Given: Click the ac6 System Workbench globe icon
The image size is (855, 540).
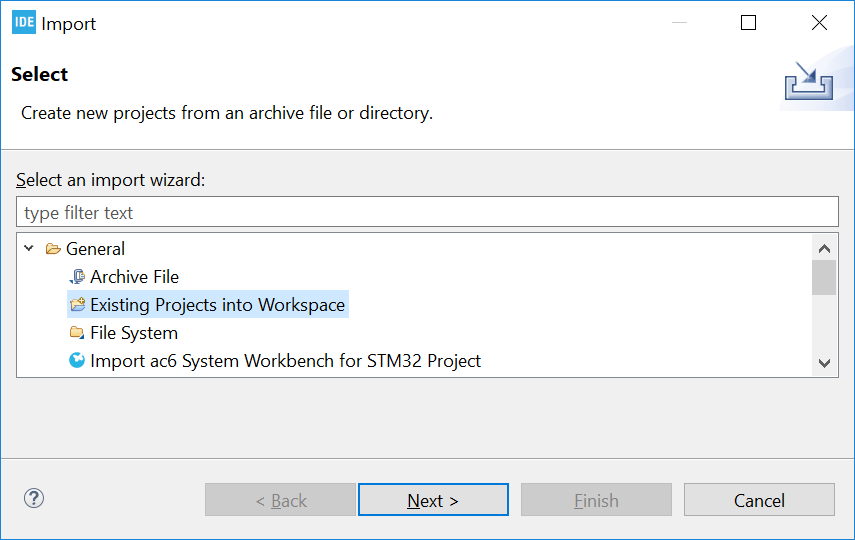Looking at the screenshot, I should 77,360.
